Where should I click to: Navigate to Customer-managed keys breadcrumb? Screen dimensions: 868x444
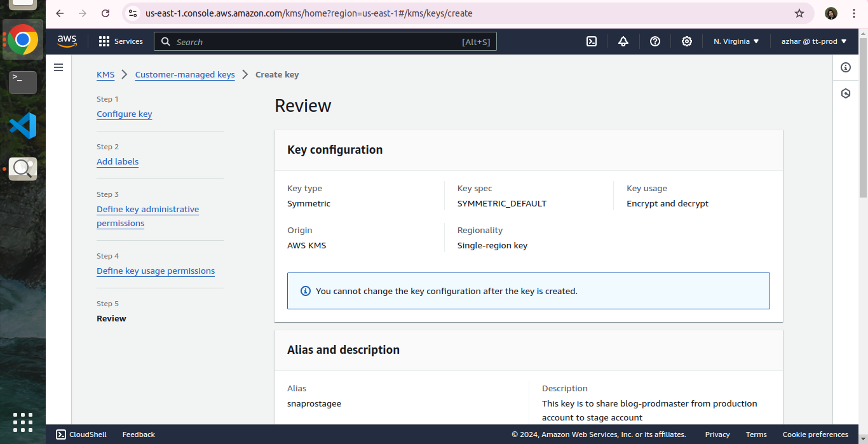tap(185, 75)
